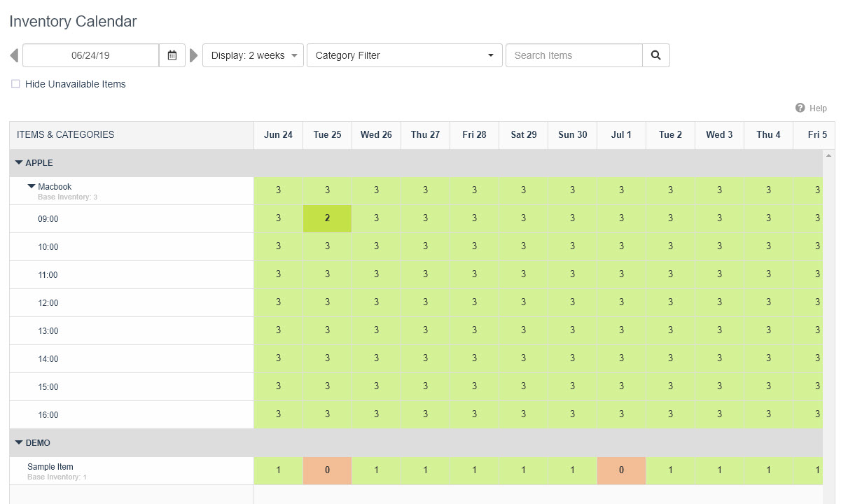The height and width of the screenshot is (504, 841).
Task: Collapse the APPLE category
Action: click(x=19, y=162)
